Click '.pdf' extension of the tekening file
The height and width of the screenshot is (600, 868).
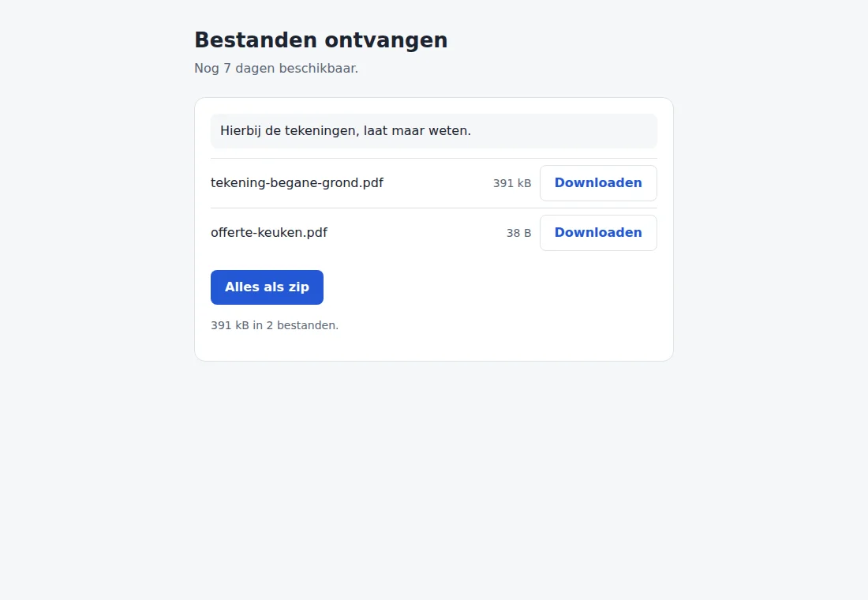coord(370,183)
